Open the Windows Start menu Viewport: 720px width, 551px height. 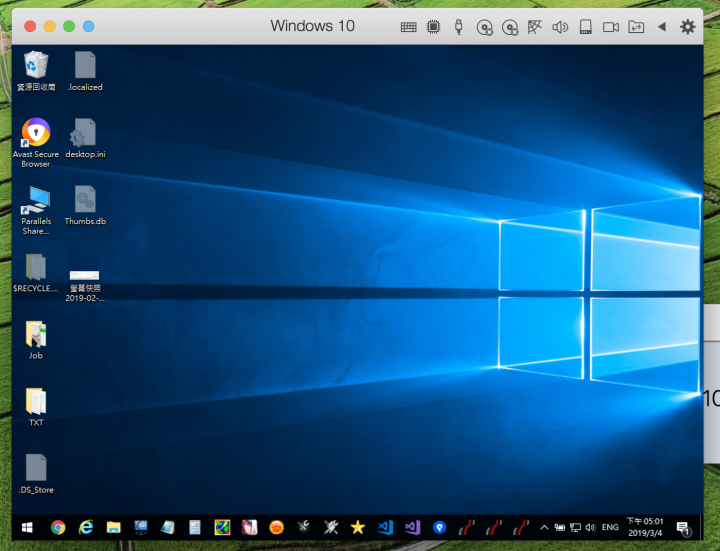pos(27,528)
